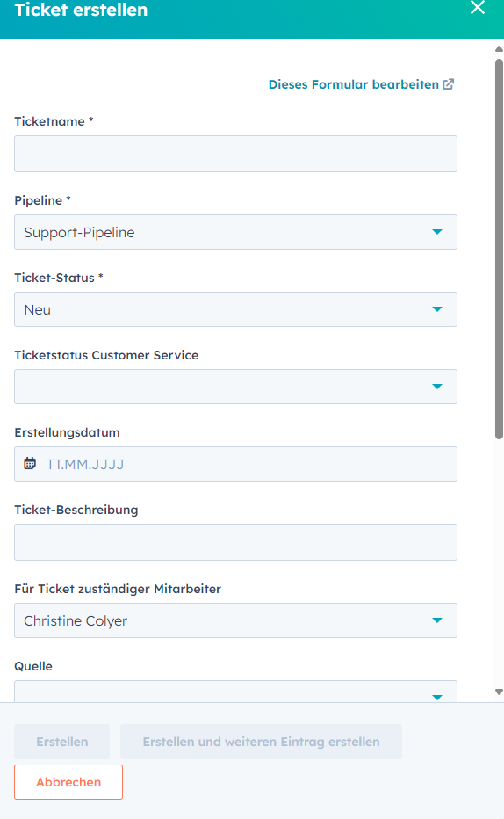Click the Ticket-Status dropdown caret
The height and width of the screenshot is (819, 504).
click(437, 309)
